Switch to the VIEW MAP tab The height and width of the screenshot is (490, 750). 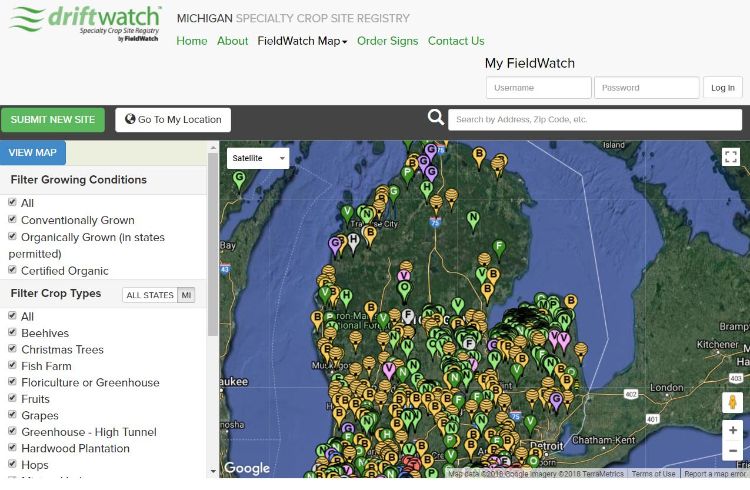tap(33, 152)
